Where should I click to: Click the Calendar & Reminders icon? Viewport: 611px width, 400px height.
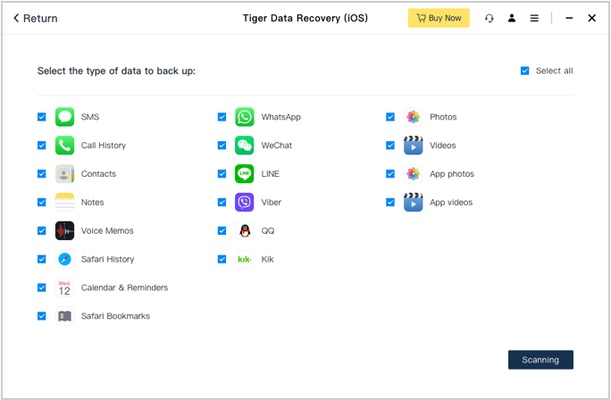tap(64, 287)
